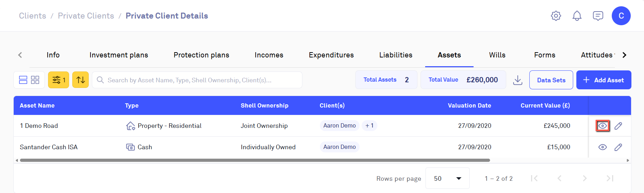Expand the +1 additional clients chip
The image size is (644, 193).
369,126
